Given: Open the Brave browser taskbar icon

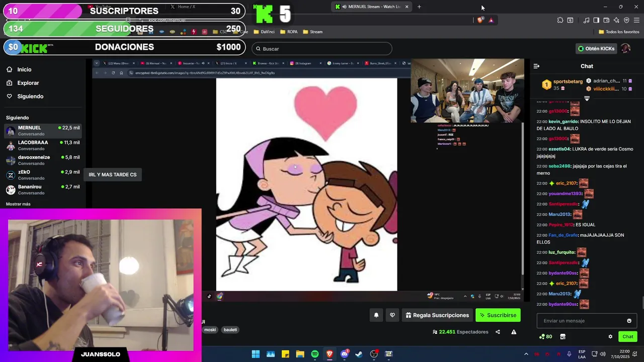Looking at the screenshot, I should click(x=330, y=354).
